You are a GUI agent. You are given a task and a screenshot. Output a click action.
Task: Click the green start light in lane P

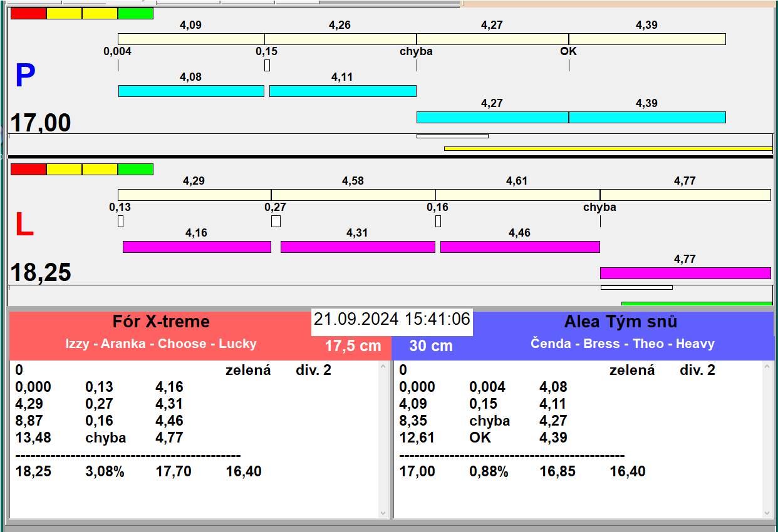(135, 13)
